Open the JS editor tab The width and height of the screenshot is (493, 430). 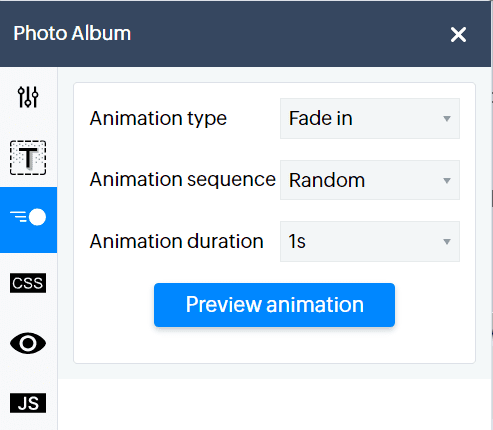pos(28,403)
